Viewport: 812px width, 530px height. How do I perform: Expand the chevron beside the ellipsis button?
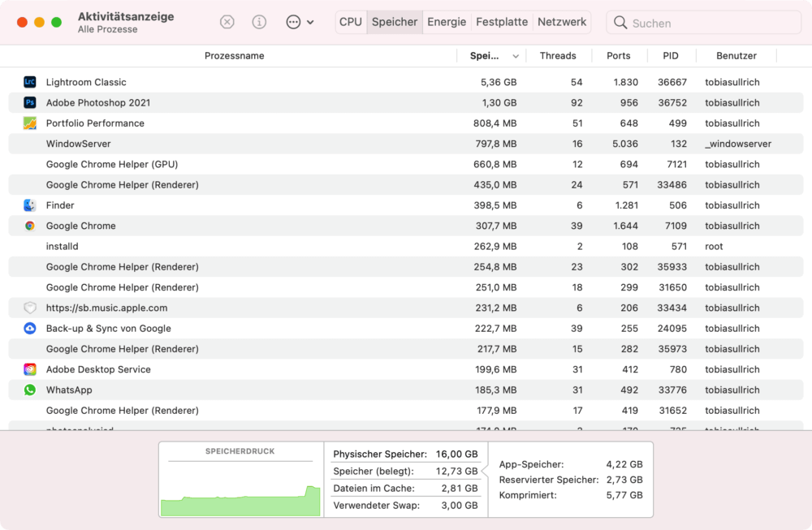pos(310,22)
